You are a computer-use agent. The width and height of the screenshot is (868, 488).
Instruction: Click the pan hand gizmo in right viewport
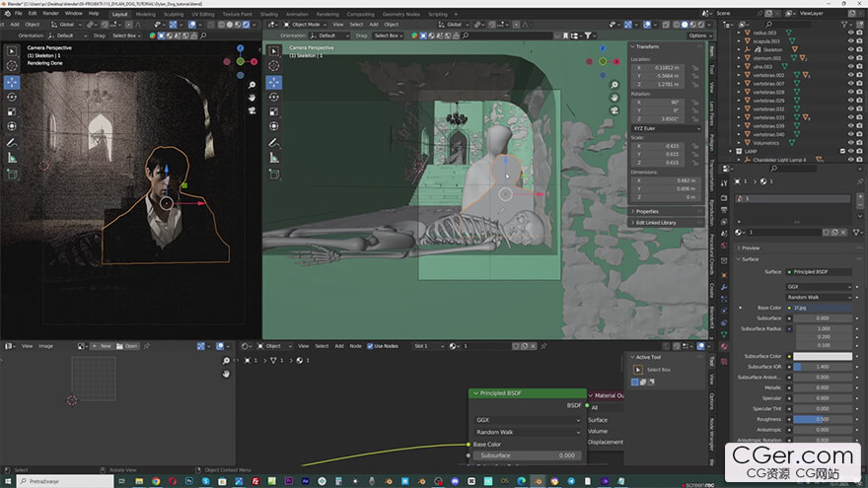[x=615, y=98]
